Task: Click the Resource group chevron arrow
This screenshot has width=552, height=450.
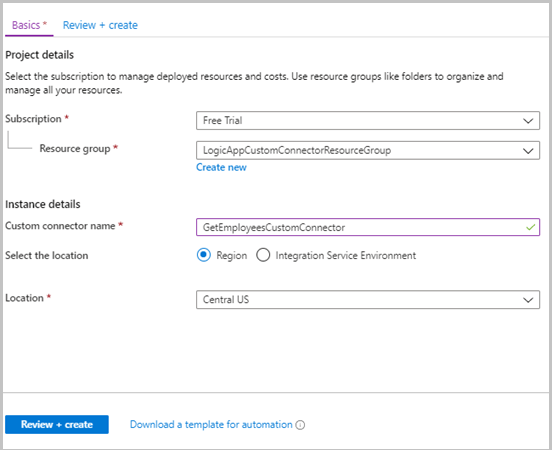Action: [x=528, y=151]
